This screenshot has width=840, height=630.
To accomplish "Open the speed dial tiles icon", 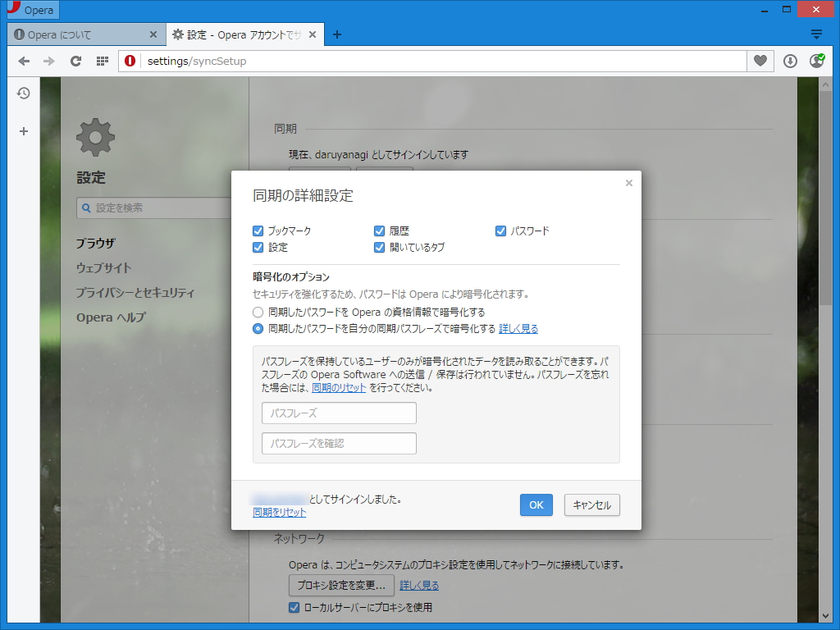I will coord(101,61).
